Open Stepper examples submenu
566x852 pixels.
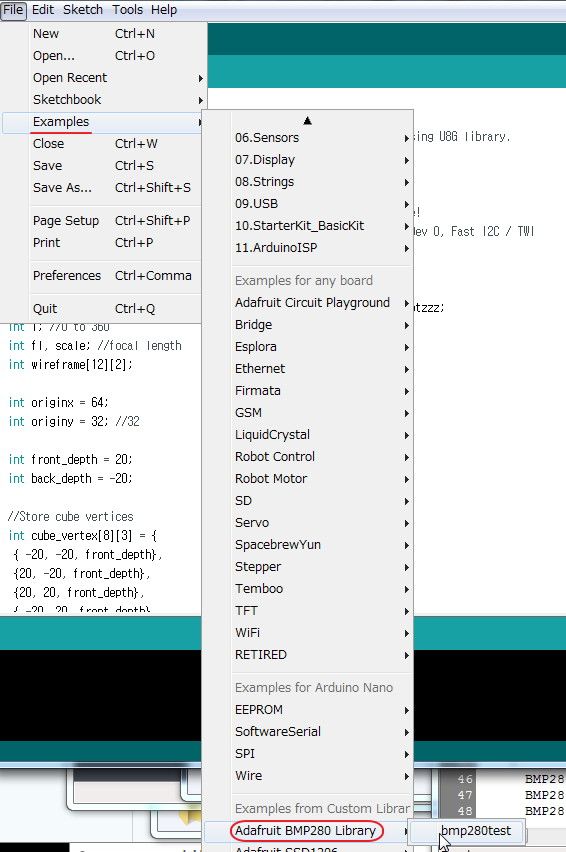(308, 567)
